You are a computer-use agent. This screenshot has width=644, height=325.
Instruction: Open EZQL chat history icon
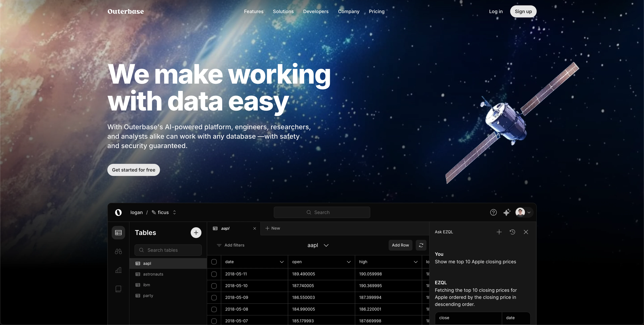point(512,232)
